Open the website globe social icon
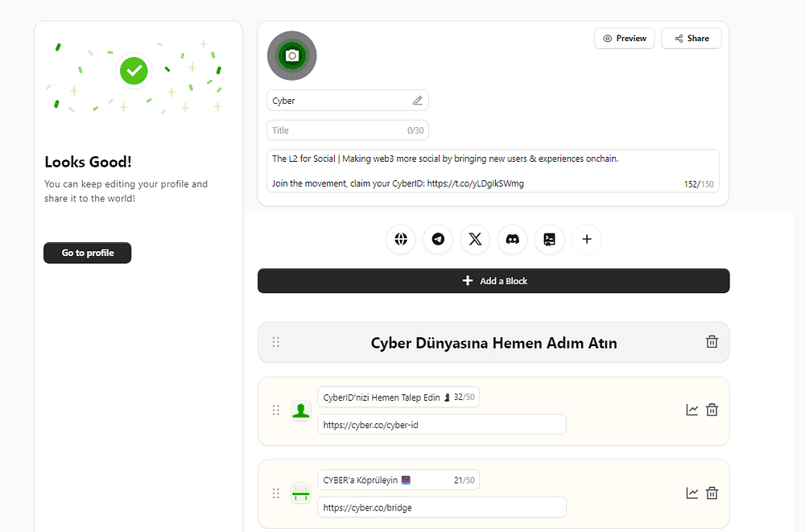The height and width of the screenshot is (532, 805). pos(401,239)
